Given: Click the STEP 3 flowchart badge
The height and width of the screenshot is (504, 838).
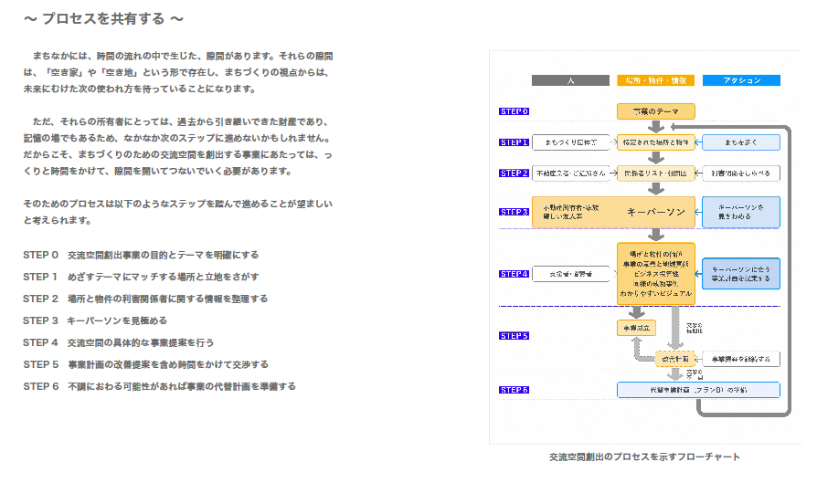Looking at the screenshot, I should (x=514, y=212).
